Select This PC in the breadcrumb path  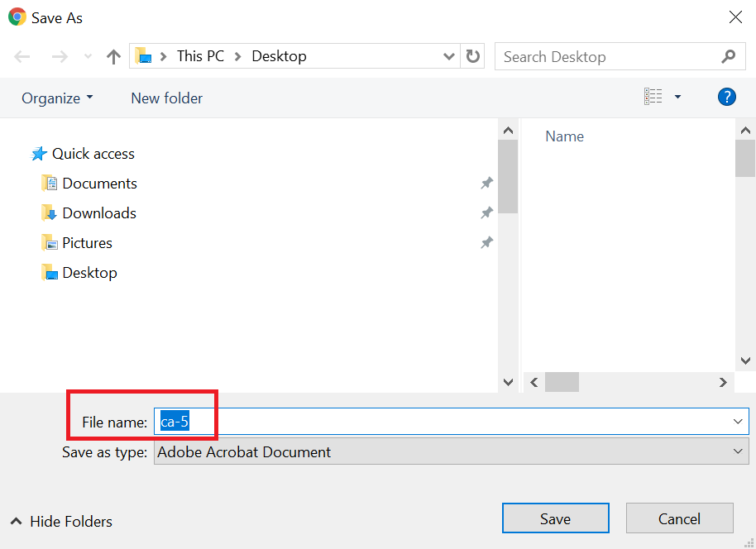click(x=200, y=55)
